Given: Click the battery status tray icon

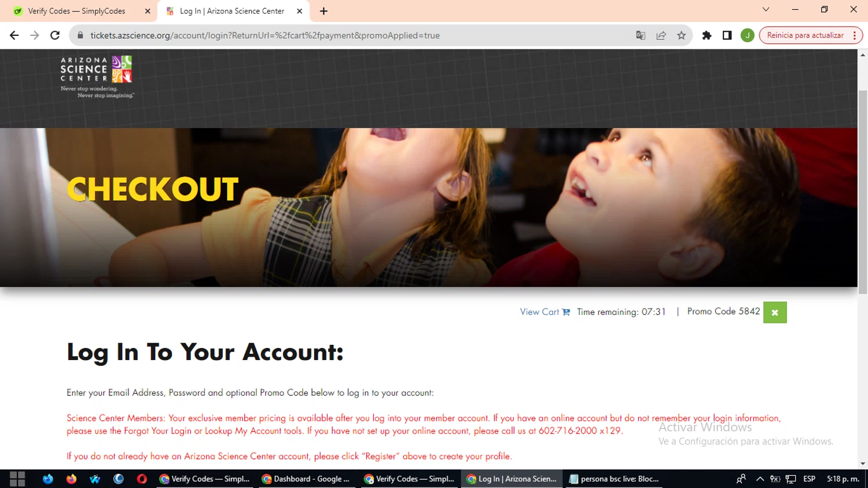Looking at the screenshot, I should pos(775,479).
